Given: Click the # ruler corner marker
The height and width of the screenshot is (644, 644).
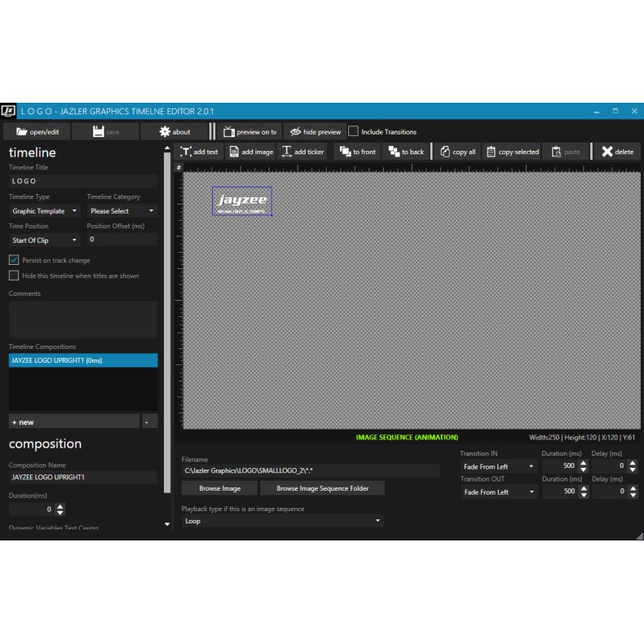Looking at the screenshot, I should [179, 167].
